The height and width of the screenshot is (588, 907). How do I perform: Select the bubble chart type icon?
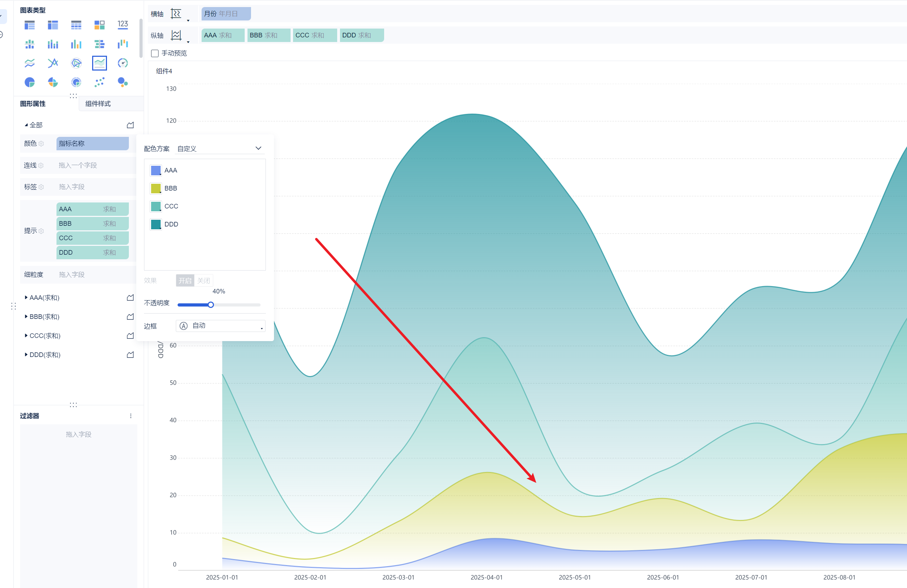click(123, 82)
